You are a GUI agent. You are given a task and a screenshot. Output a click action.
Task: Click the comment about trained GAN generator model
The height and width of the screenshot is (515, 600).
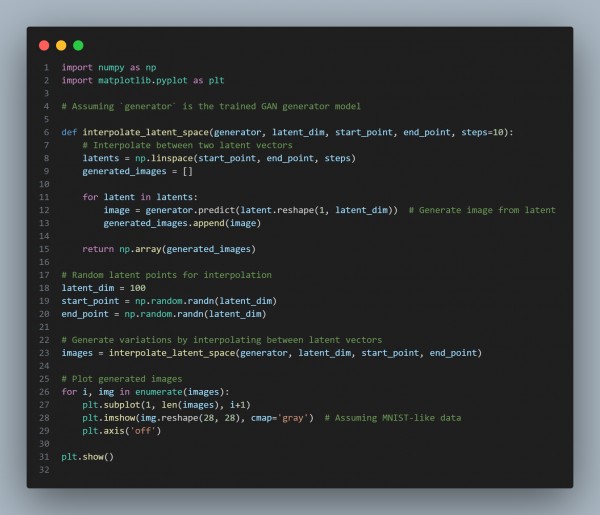click(211, 106)
